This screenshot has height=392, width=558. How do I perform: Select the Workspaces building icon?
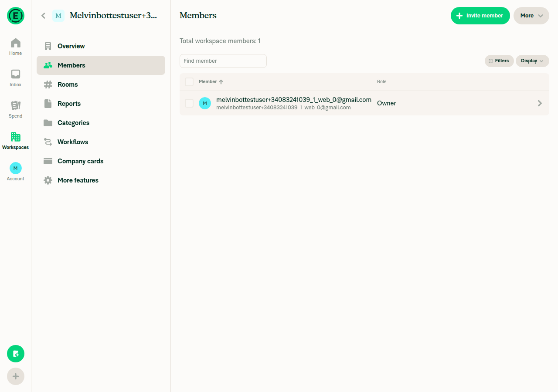tap(16, 137)
